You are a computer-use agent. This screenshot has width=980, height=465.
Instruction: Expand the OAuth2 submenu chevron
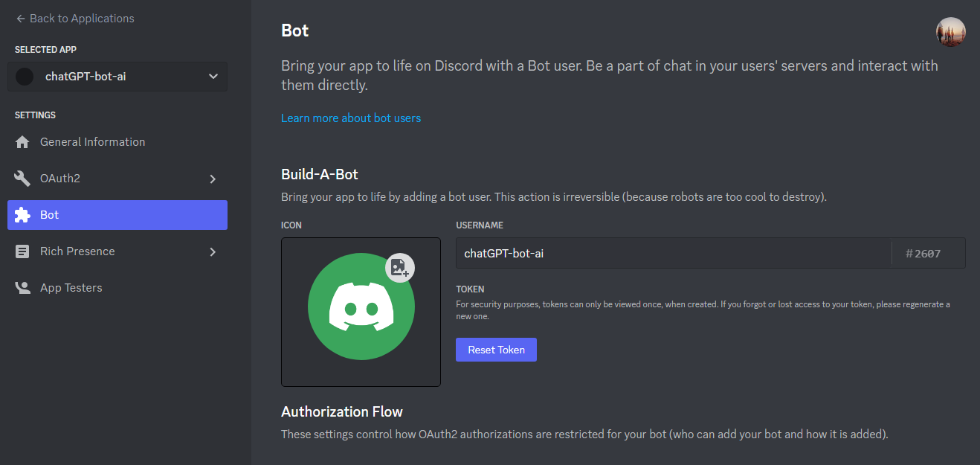[x=213, y=179]
